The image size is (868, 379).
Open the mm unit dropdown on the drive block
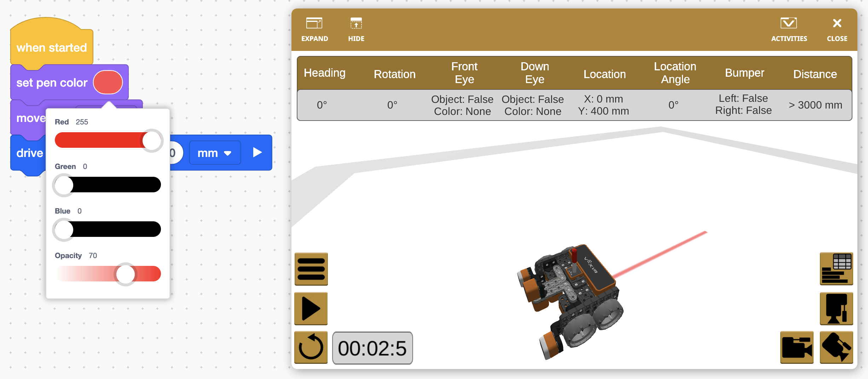point(215,153)
